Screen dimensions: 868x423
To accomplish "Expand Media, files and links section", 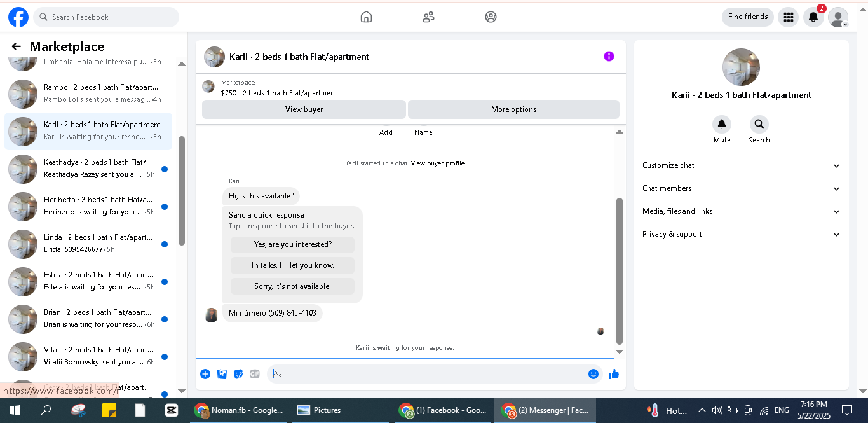I will 741,211.
